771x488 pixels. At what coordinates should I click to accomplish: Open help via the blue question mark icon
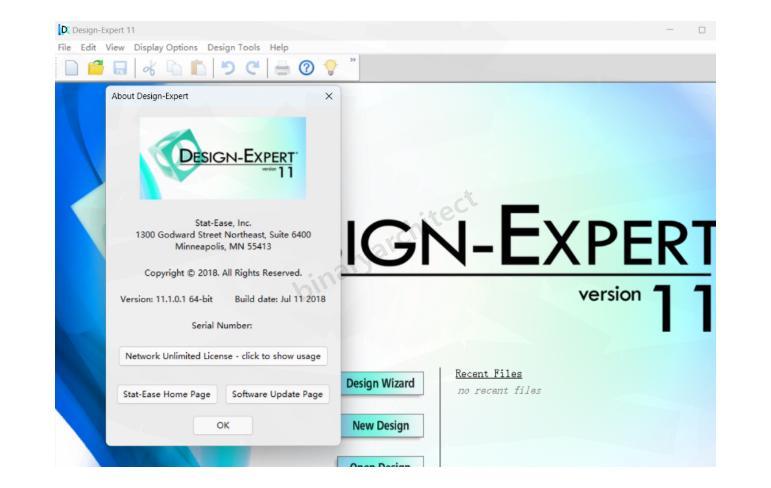[306, 67]
